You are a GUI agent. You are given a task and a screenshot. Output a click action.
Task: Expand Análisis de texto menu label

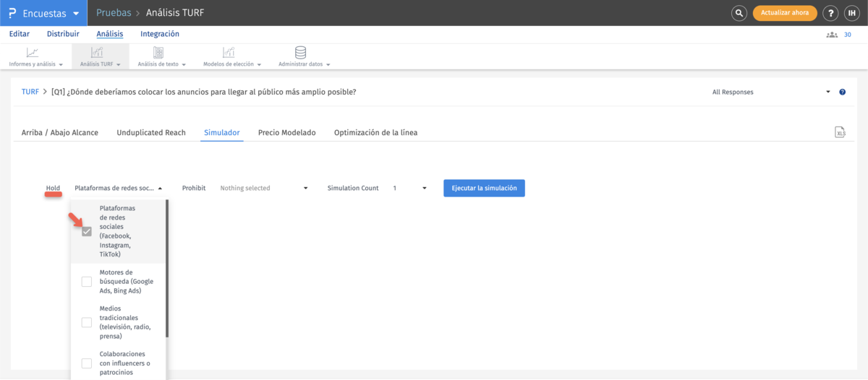click(161, 64)
